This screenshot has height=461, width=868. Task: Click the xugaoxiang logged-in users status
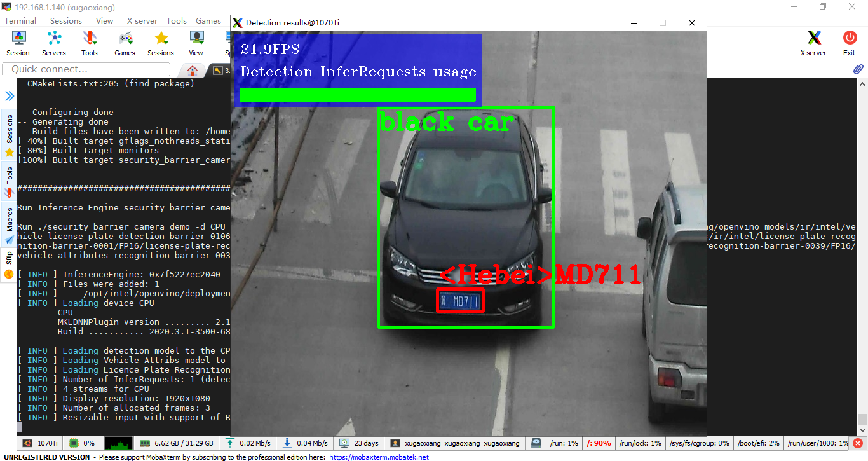point(456,443)
